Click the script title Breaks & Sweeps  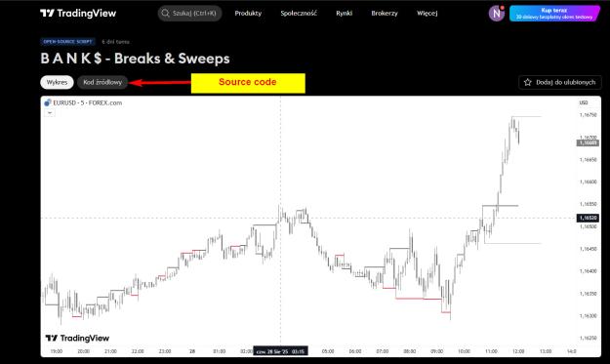tap(135, 59)
